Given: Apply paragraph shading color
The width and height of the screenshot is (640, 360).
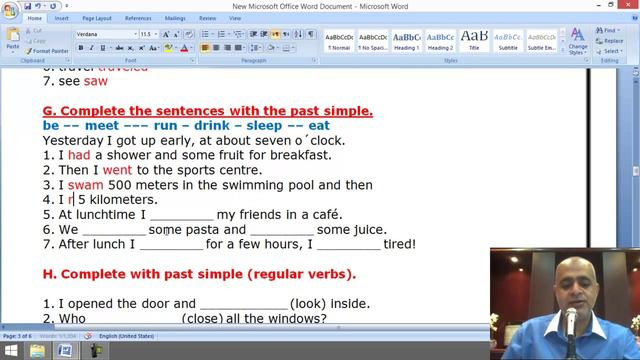Looking at the screenshot, I should coord(271,48).
